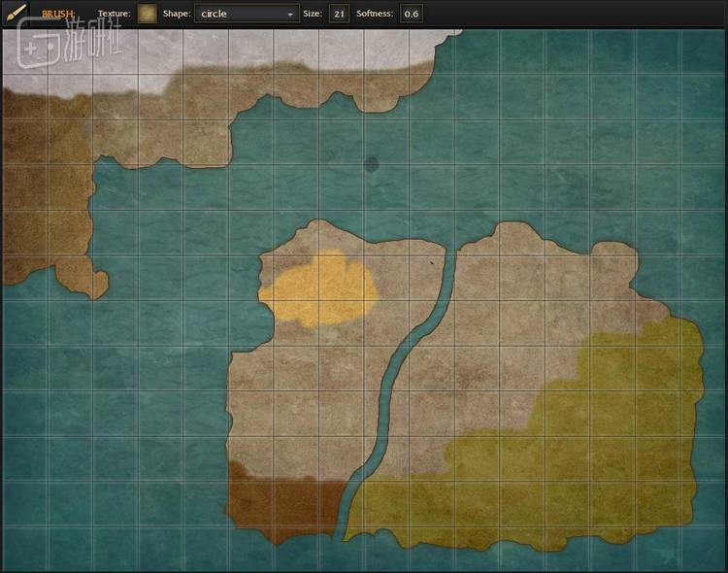Select the paintbrush tool icon
Viewport: 728px width, 573px height.
16,14
